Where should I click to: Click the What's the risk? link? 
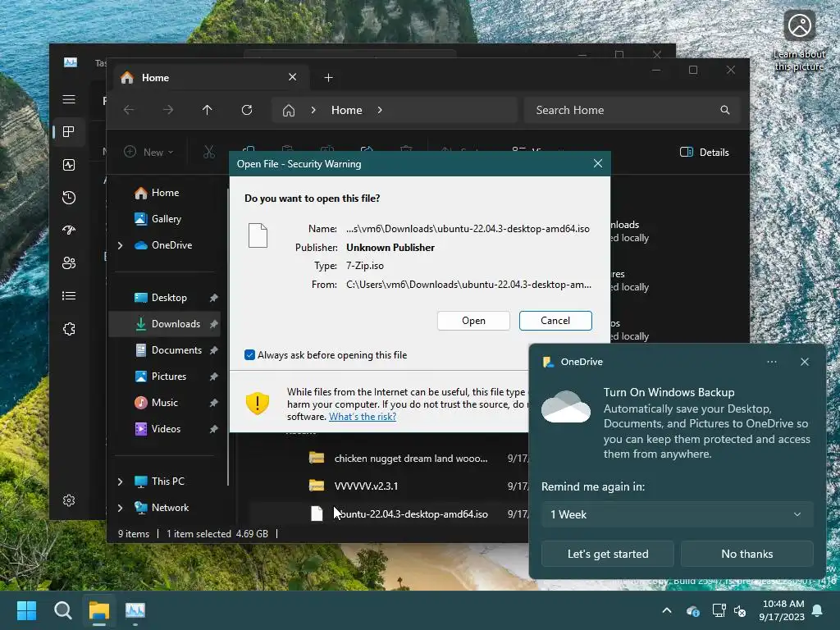pos(362,417)
